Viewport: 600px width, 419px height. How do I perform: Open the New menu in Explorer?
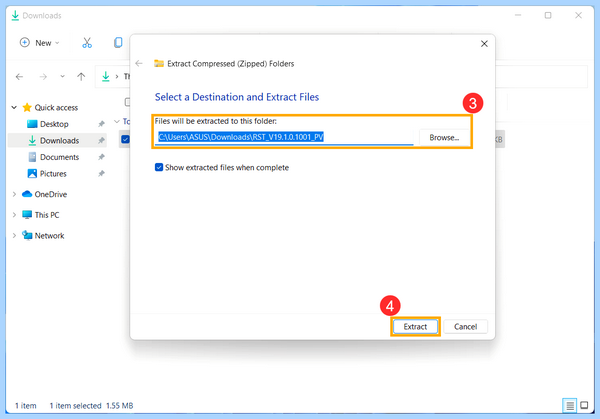point(39,42)
